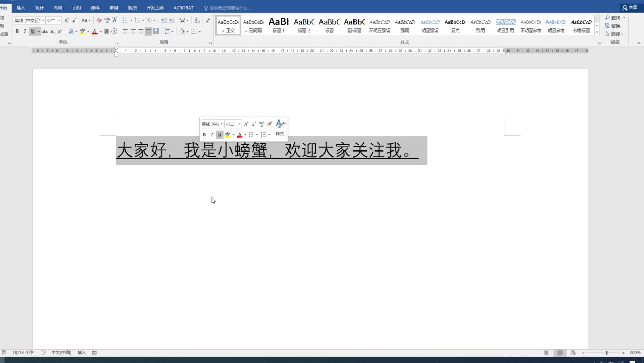Apply bold formatting from the ribbon
Screen dimensions: 644x363
click(17, 31)
